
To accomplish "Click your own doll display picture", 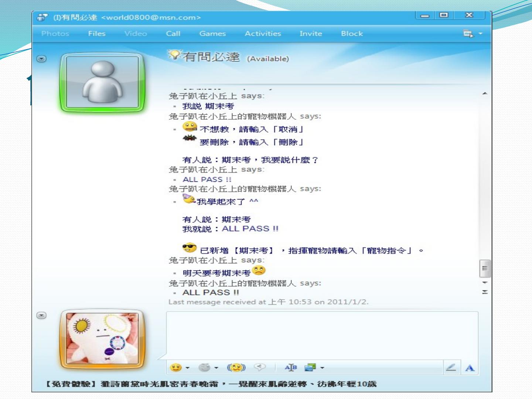I will pos(102,339).
